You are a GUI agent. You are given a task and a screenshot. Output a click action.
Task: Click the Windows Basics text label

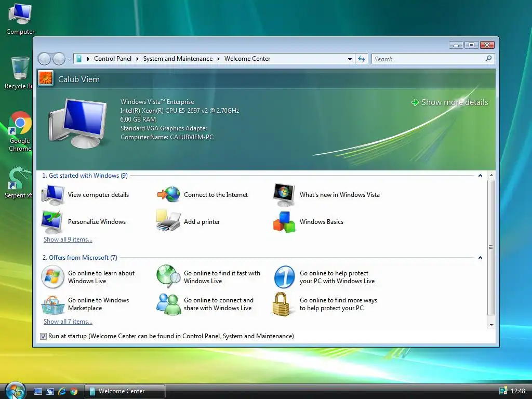coord(321,221)
